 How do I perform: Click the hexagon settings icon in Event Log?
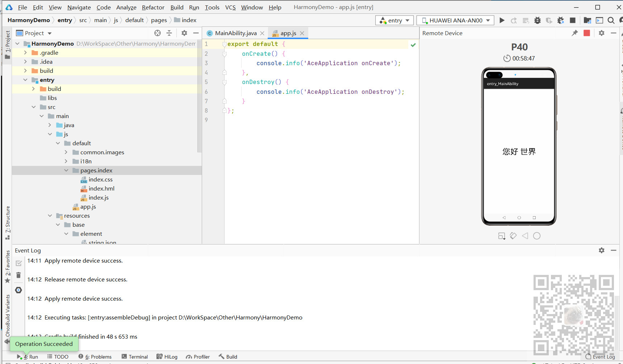pyautogui.click(x=18, y=290)
